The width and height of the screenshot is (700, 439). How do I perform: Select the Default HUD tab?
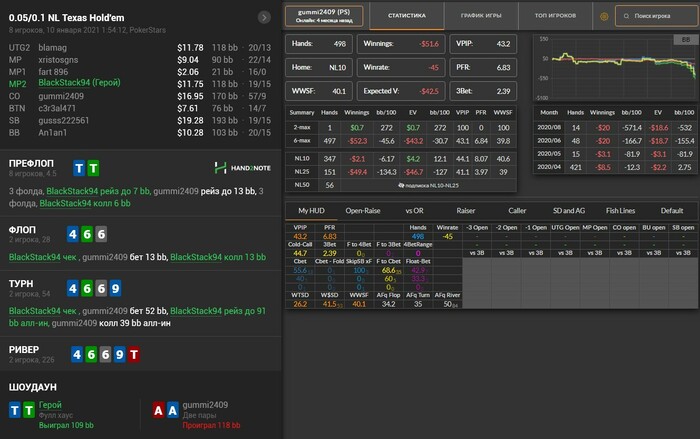click(x=672, y=211)
